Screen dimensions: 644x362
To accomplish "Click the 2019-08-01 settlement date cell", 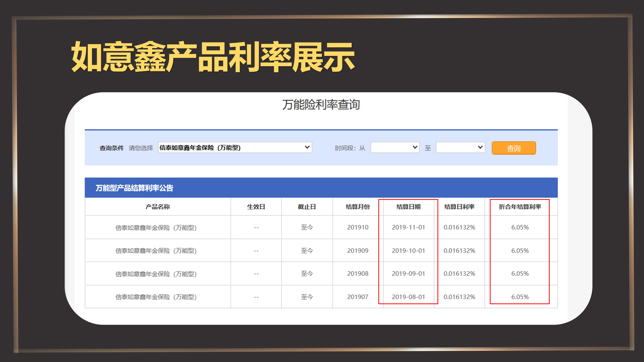I will pos(408,297).
